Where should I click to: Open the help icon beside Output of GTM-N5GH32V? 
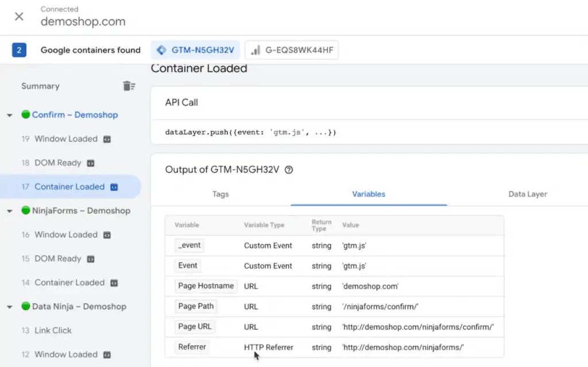pos(288,169)
